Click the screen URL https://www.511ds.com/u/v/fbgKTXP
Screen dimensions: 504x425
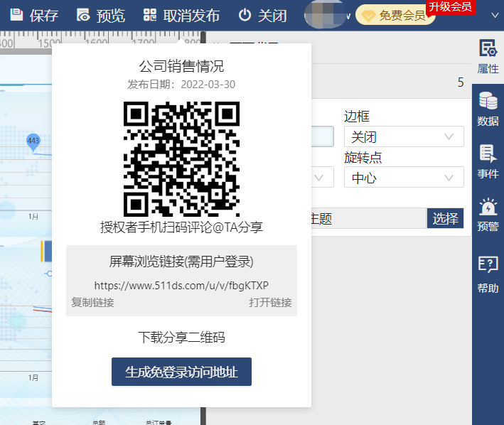pos(181,285)
